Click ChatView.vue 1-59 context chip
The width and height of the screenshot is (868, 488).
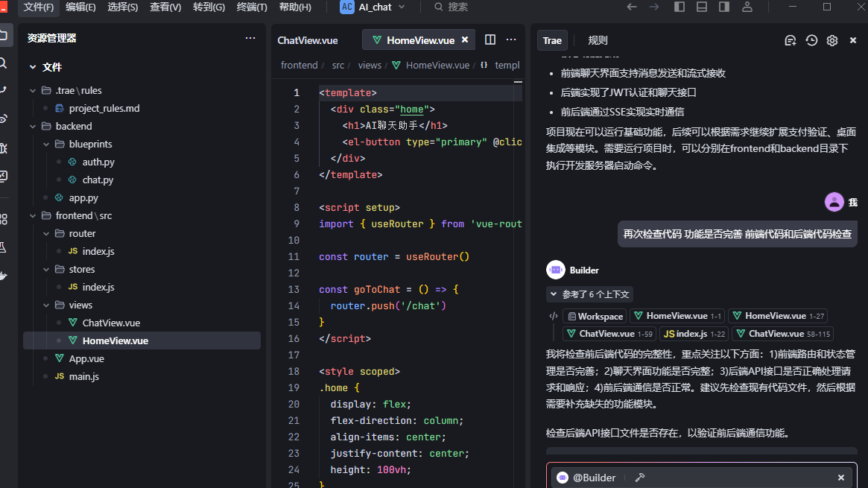609,334
